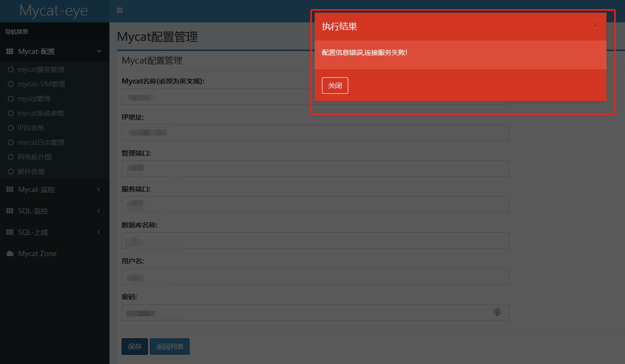Screen dimensions: 625x364
Task: Click circle icon beside mycat-VM管理
Action: (x=11, y=84)
